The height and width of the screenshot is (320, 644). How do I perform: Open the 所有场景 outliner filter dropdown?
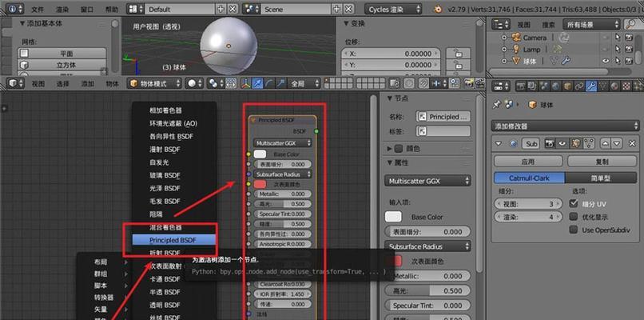(591, 25)
